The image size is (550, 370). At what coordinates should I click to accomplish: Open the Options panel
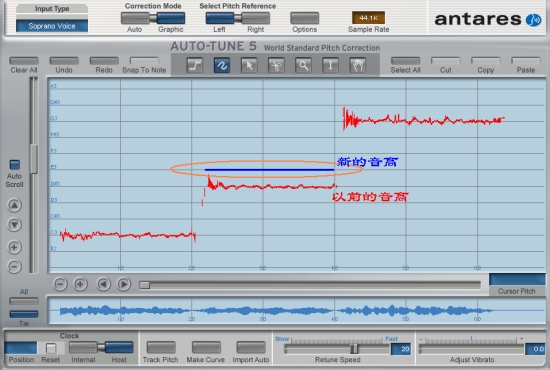(x=304, y=18)
